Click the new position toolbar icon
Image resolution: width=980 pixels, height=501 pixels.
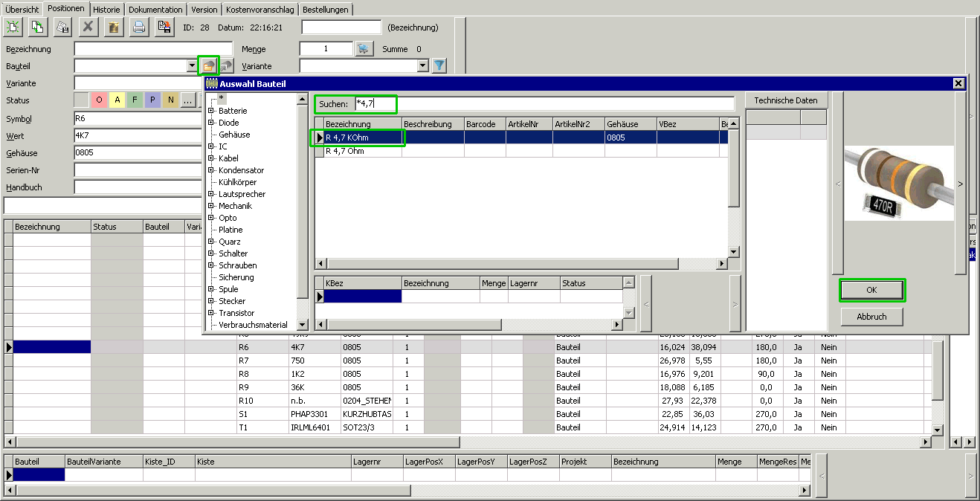[x=13, y=28]
